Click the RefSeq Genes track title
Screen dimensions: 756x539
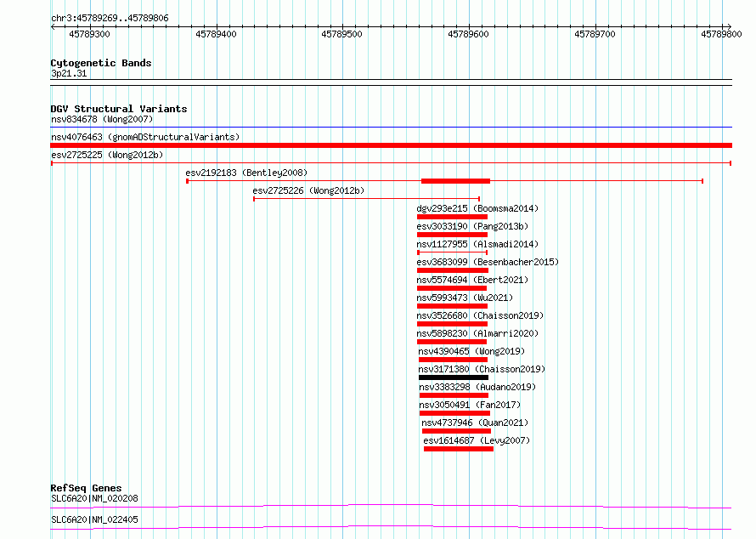click(86, 488)
